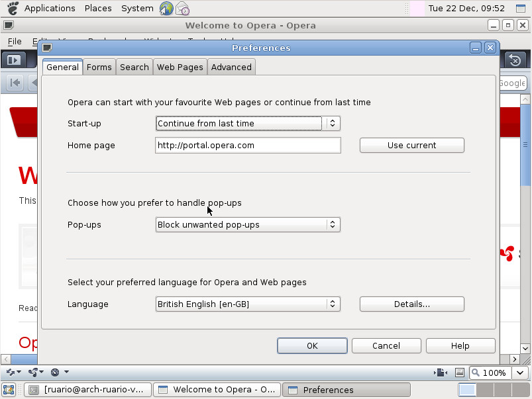Click the page vertical scrollbar thumb
532x399 pixels.
pyautogui.click(x=525, y=145)
